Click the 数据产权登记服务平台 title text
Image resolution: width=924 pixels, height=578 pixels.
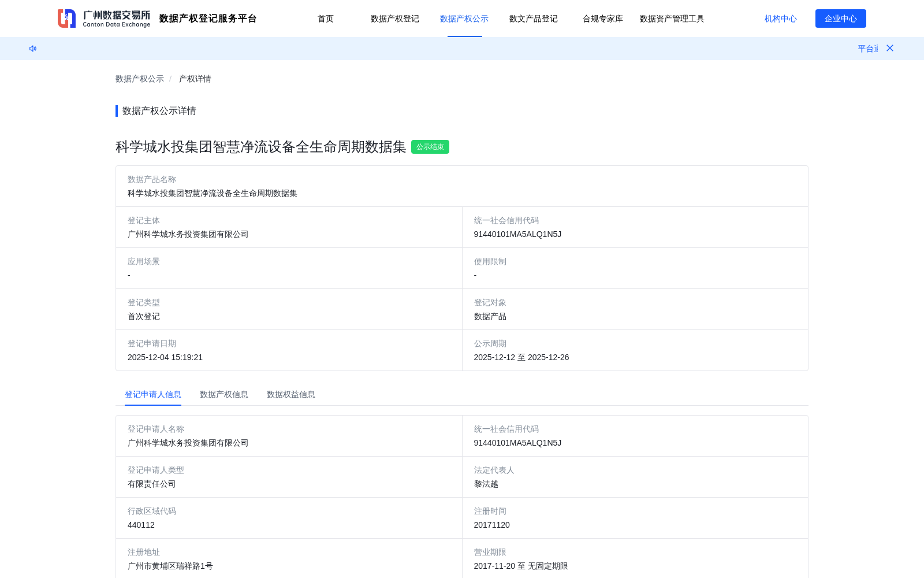(208, 18)
